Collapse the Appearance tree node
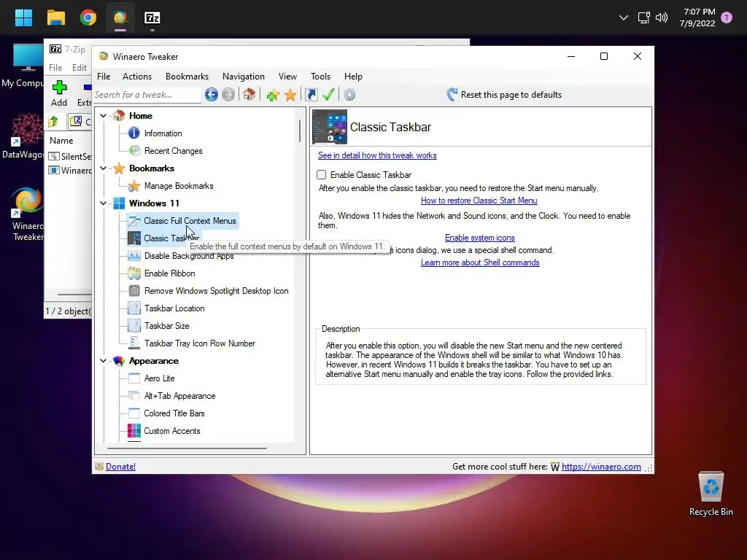 click(x=104, y=361)
